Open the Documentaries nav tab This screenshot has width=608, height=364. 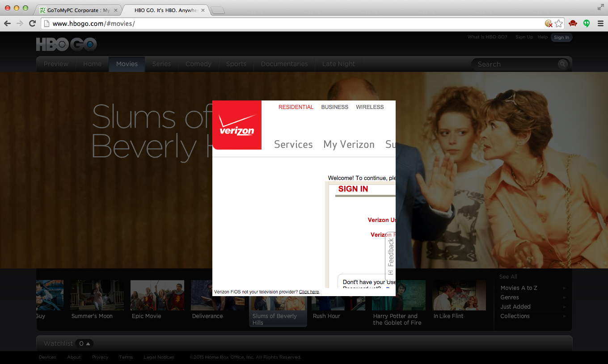284,64
